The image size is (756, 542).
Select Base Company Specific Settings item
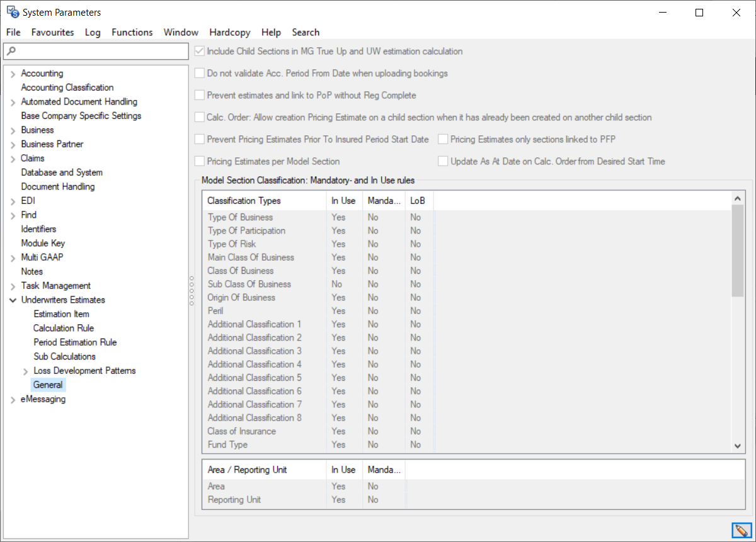[x=81, y=116]
